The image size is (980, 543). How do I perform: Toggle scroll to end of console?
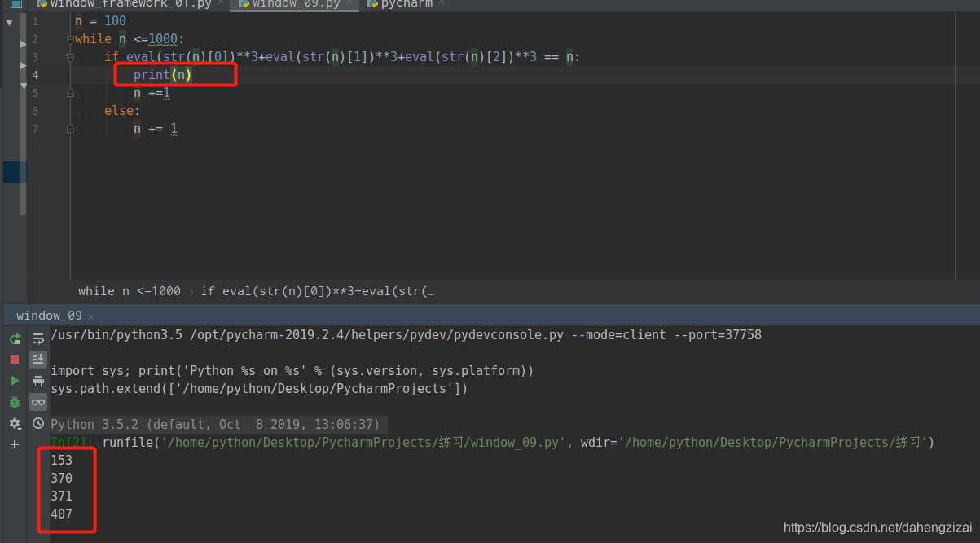38,360
